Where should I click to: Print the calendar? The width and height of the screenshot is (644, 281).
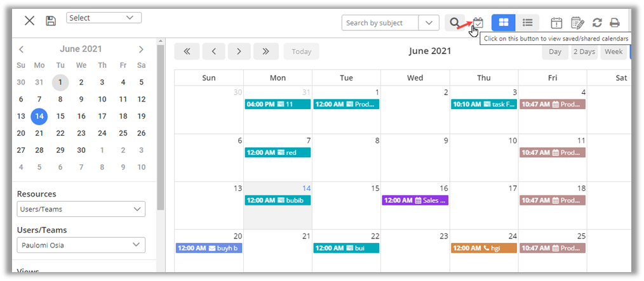tap(615, 23)
